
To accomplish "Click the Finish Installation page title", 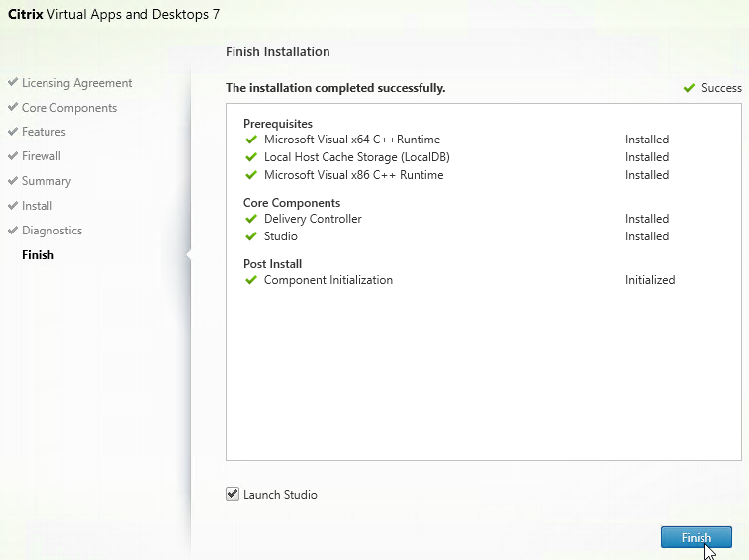I will pos(277,52).
